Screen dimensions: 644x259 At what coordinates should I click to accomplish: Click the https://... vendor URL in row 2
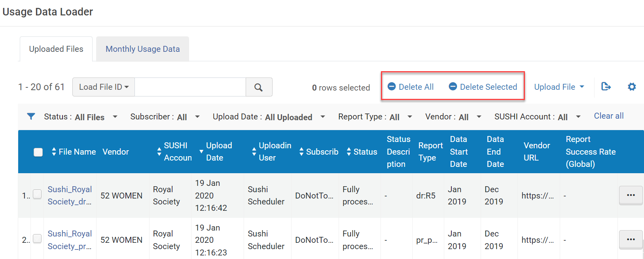coord(538,240)
